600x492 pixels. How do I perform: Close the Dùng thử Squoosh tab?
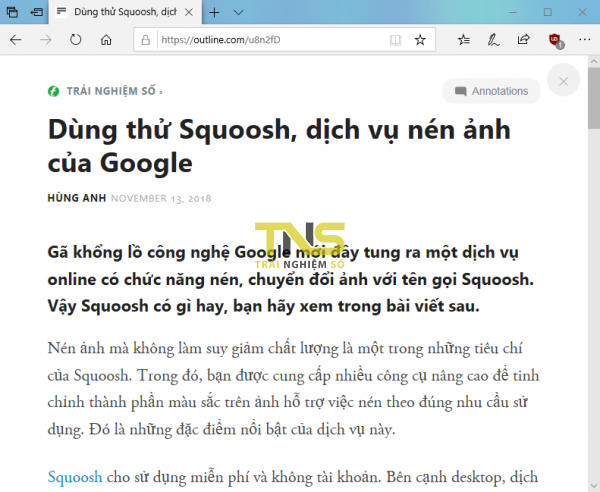coord(189,12)
